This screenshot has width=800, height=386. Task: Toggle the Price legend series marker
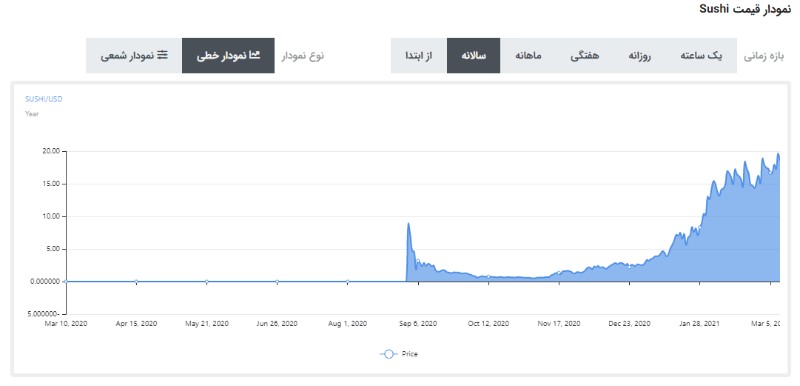coord(389,354)
